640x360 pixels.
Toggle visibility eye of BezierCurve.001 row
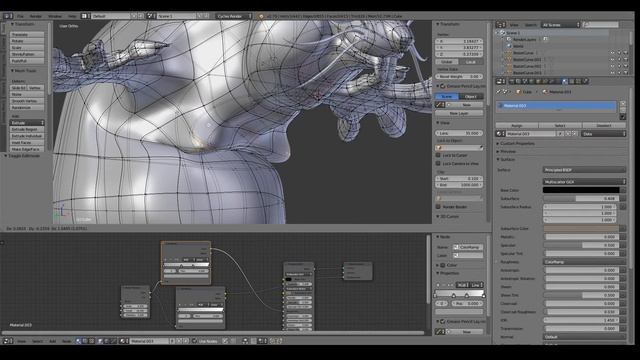coord(612,60)
